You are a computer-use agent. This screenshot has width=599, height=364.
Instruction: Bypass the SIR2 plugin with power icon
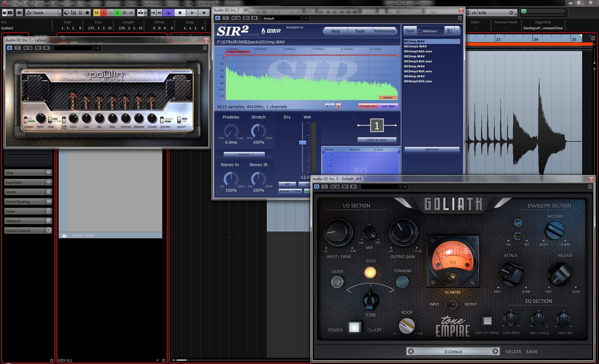click(x=218, y=18)
